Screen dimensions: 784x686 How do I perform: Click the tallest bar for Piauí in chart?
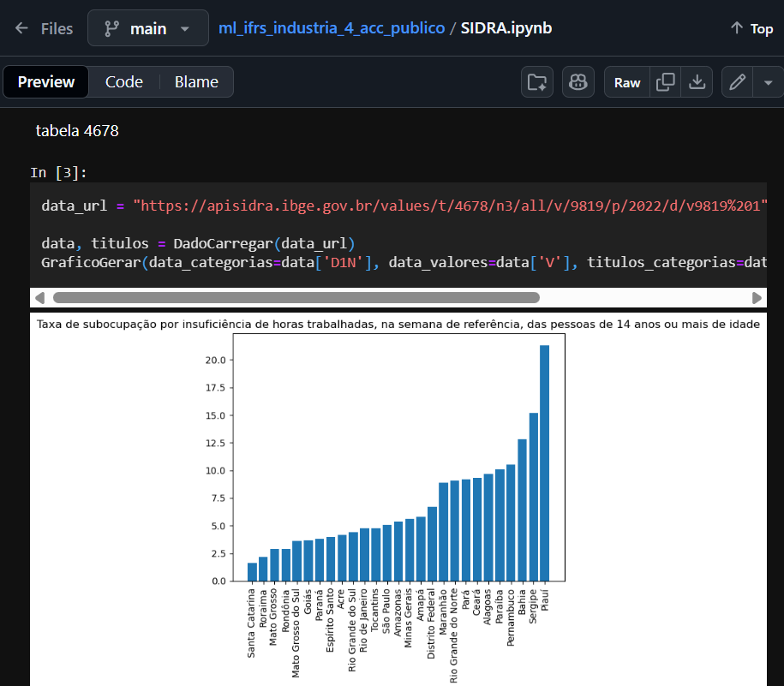[544, 462]
